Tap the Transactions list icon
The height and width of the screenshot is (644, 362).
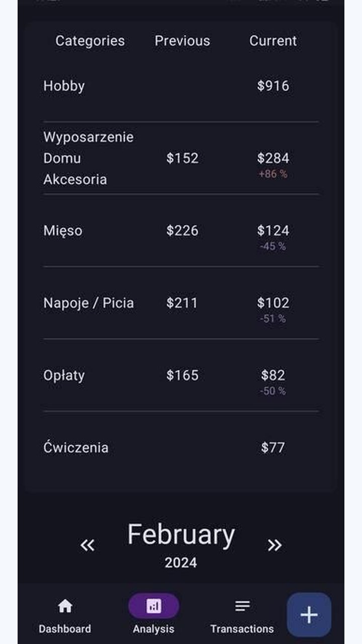[242, 606]
